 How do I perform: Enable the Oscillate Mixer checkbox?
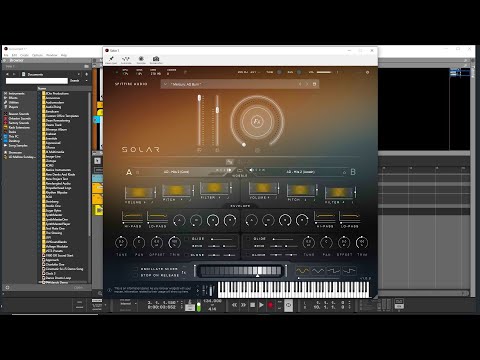coord(136,269)
